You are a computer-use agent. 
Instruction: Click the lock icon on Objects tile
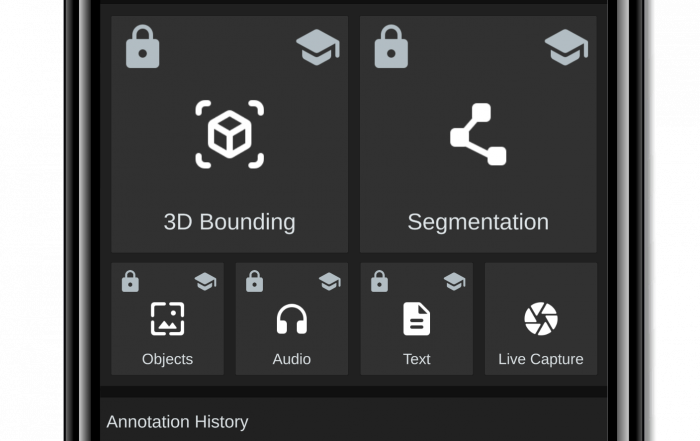coord(130,282)
